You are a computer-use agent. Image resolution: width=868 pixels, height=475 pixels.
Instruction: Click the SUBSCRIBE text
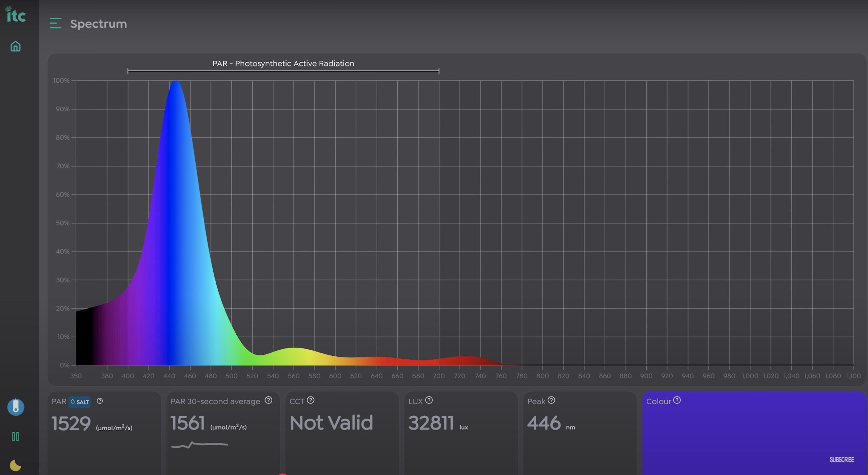[842, 460]
